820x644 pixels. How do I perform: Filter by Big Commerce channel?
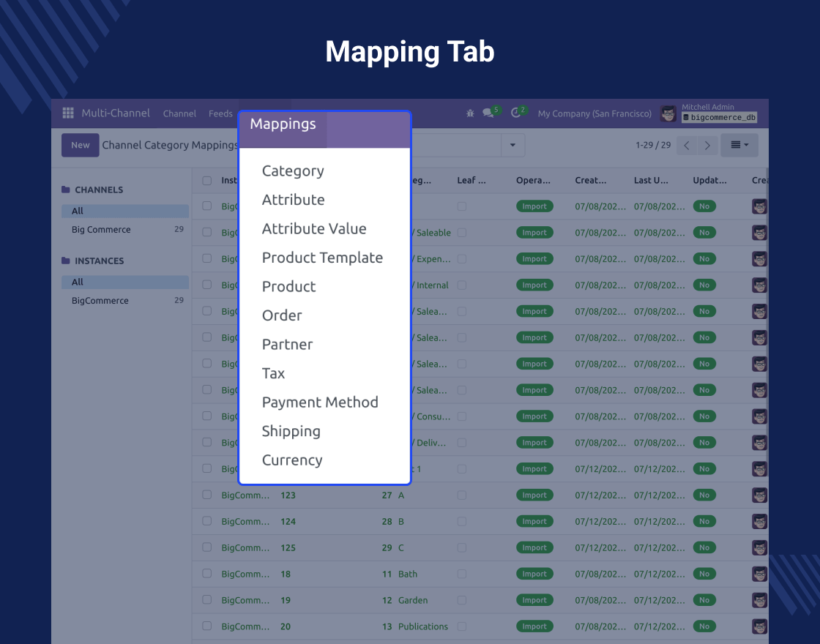(125, 230)
